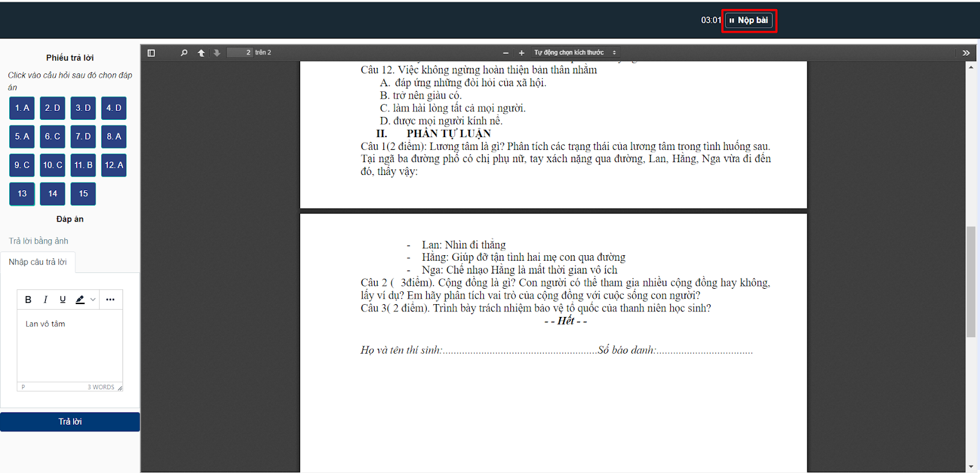Click into the answer text editor area
The height and width of the screenshot is (473, 980).
(70, 346)
